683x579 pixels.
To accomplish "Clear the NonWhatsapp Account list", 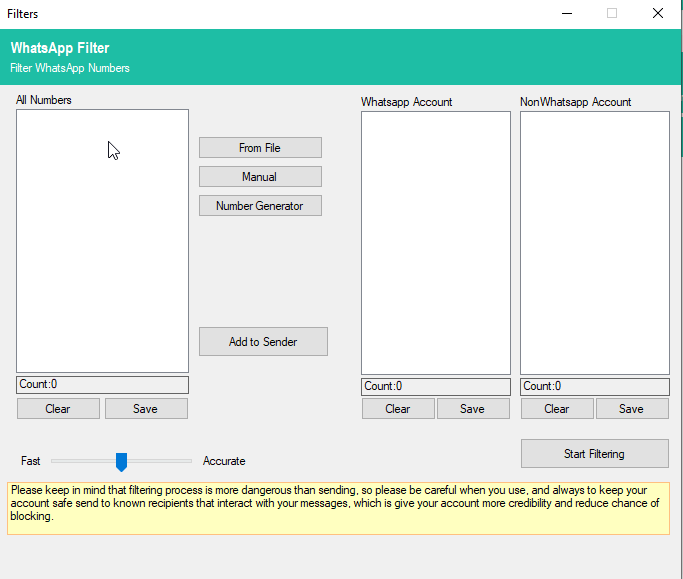I will pyautogui.click(x=557, y=408).
